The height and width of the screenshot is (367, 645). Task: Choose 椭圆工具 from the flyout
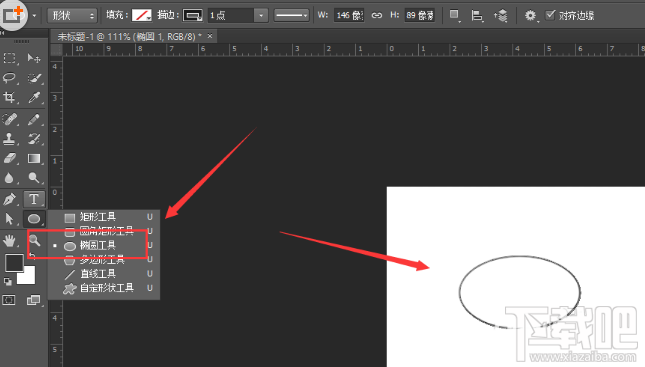coord(104,245)
